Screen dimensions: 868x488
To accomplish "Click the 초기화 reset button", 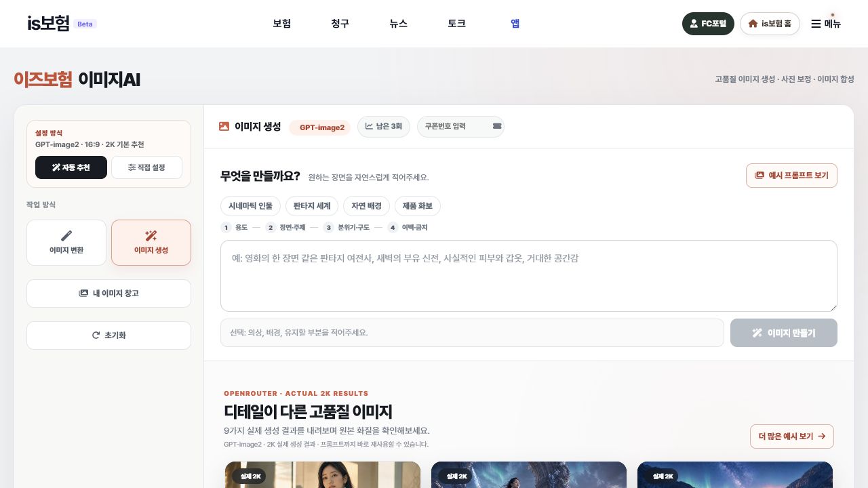I will (x=108, y=335).
